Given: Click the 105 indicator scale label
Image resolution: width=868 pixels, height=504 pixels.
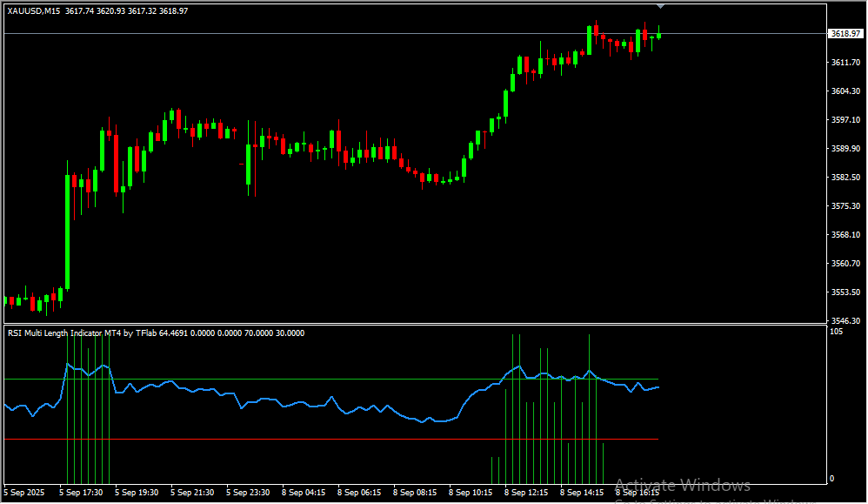Looking at the screenshot, I should point(836,332).
